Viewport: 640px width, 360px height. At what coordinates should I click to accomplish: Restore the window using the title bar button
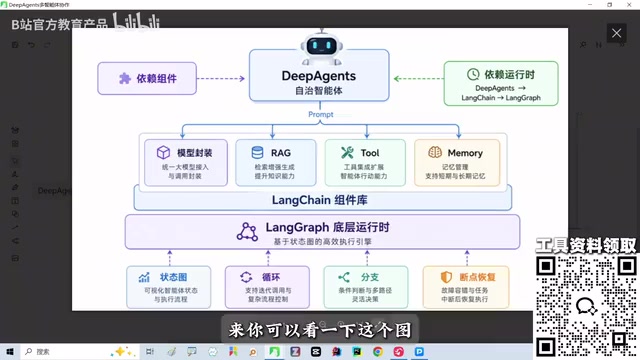(x=609, y=4)
